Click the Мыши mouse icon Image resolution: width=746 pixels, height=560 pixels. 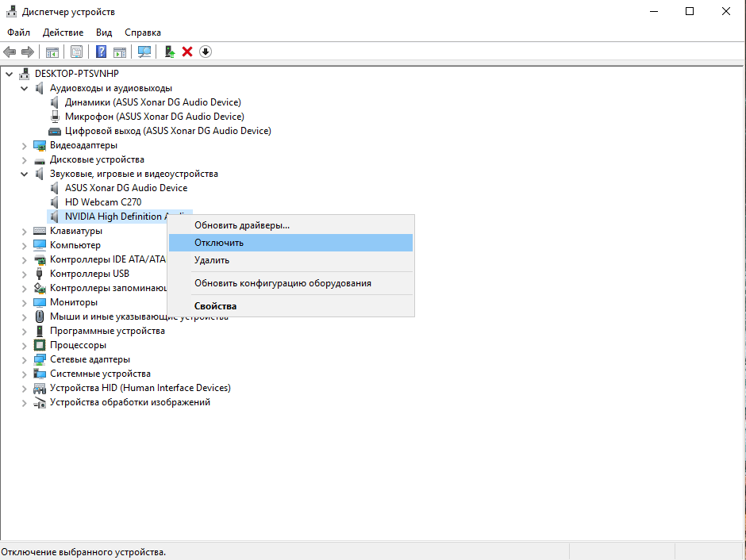(40, 316)
